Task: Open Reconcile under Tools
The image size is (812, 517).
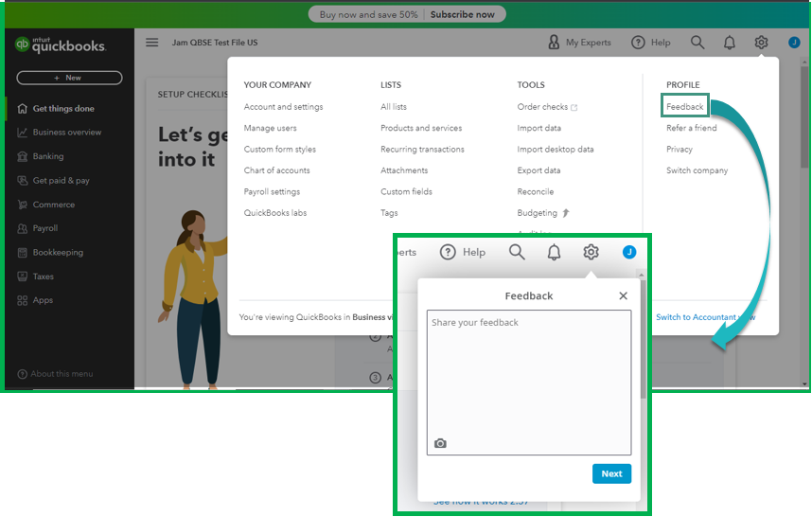Action: (x=535, y=191)
